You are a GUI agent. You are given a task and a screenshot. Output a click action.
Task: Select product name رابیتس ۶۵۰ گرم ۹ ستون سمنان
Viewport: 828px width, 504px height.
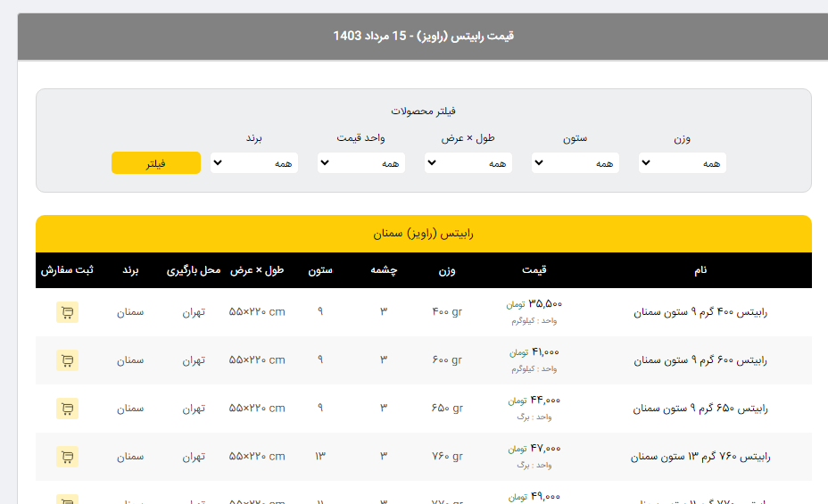[x=700, y=409]
